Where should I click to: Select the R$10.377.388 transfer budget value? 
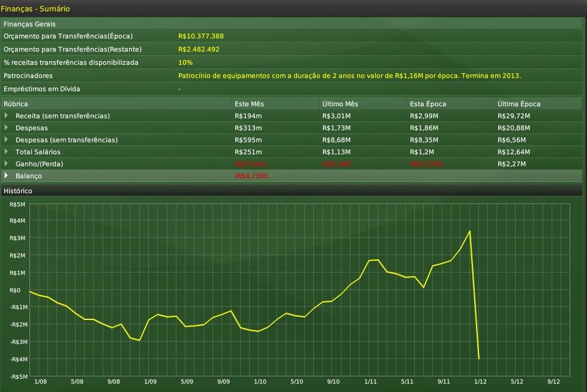coord(201,36)
